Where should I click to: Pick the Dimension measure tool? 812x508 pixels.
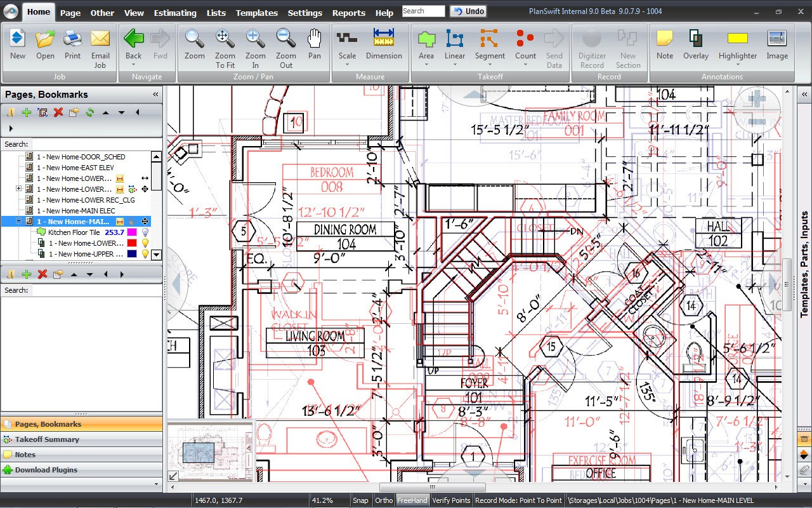(x=384, y=44)
